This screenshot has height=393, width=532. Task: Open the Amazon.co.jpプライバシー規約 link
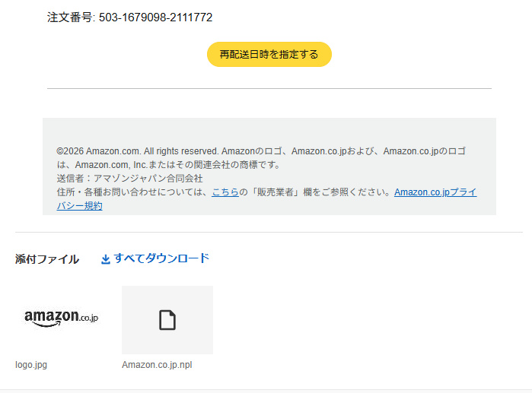pos(435,192)
